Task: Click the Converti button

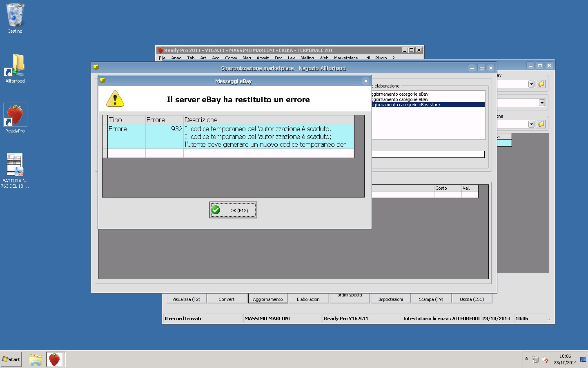Action: 227,299
